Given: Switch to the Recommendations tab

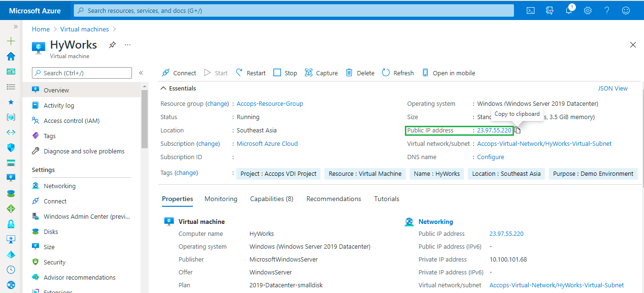Looking at the screenshot, I should [334, 199].
